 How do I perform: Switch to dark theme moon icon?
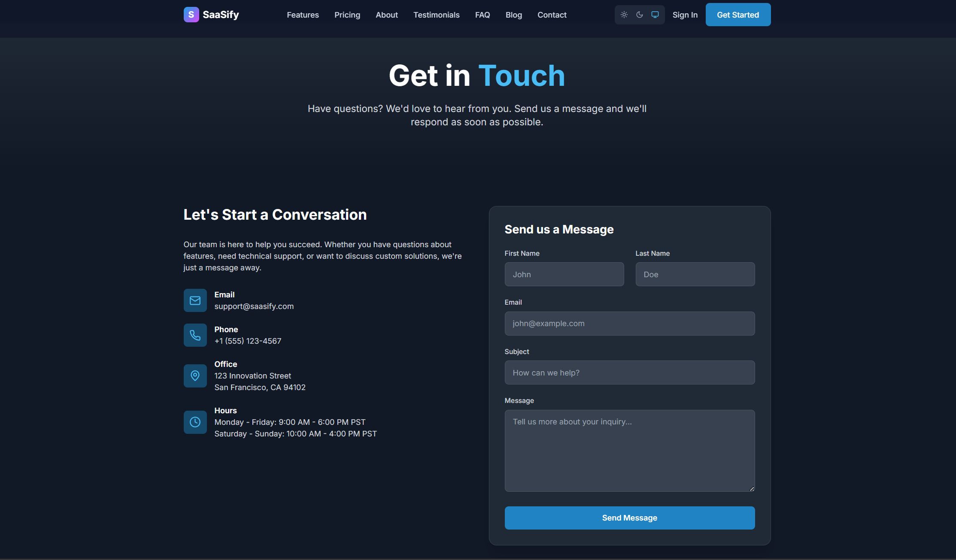click(640, 15)
